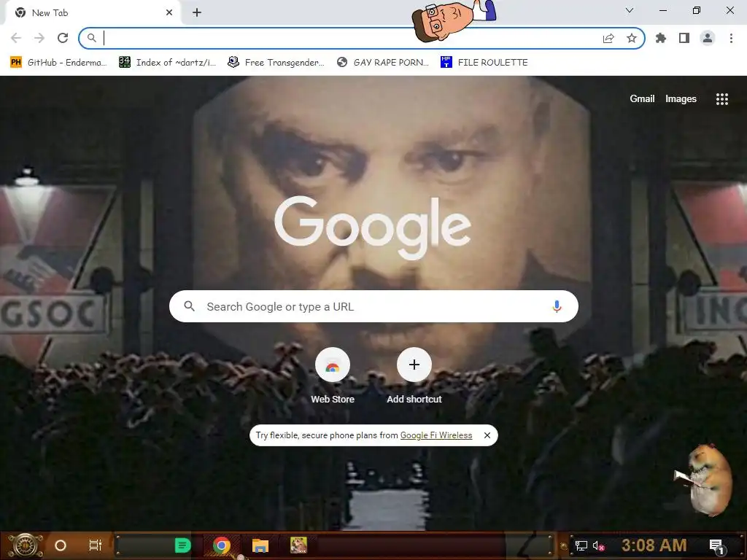Bookmark this tab with the star icon
This screenshot has width=747, height=560.
tap(632, 38)
